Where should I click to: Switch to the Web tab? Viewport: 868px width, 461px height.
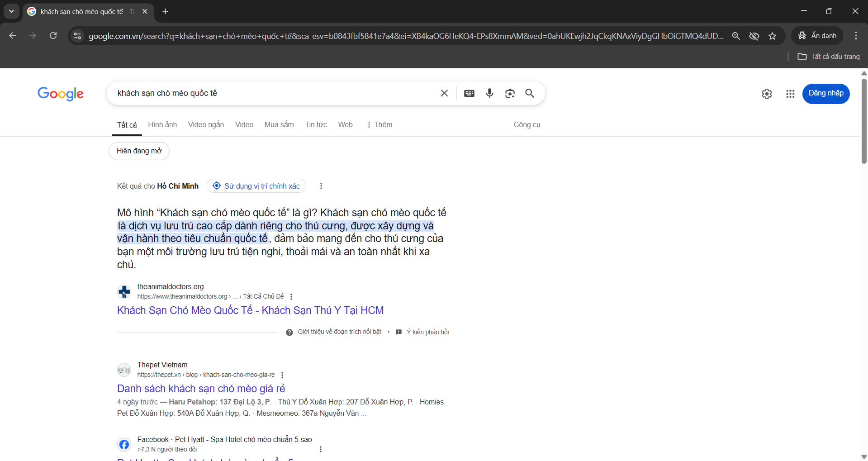(345, 125)
